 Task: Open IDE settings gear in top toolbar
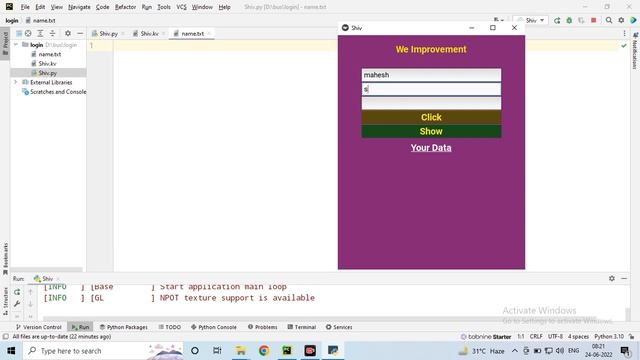(x=621, y=20)
